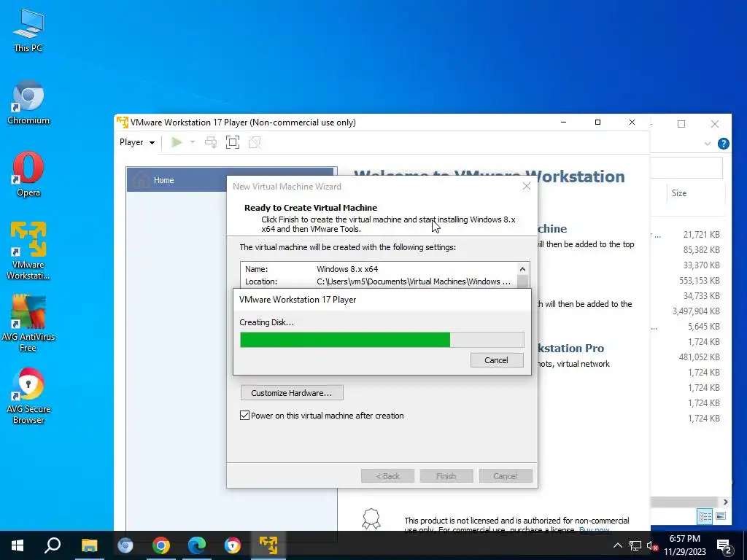Open AVG Secure Browser from the taskbar
The height and width of the screenshot is (560, 747).
[x=233, y=545]
